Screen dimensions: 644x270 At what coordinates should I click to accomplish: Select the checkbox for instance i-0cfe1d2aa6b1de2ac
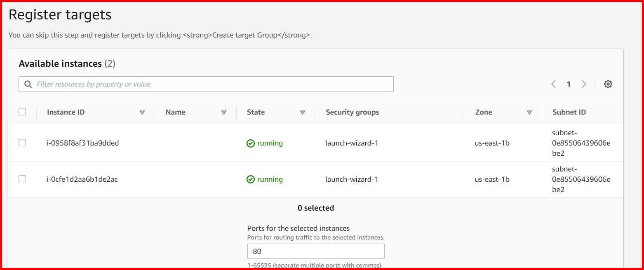click(23, 179)
